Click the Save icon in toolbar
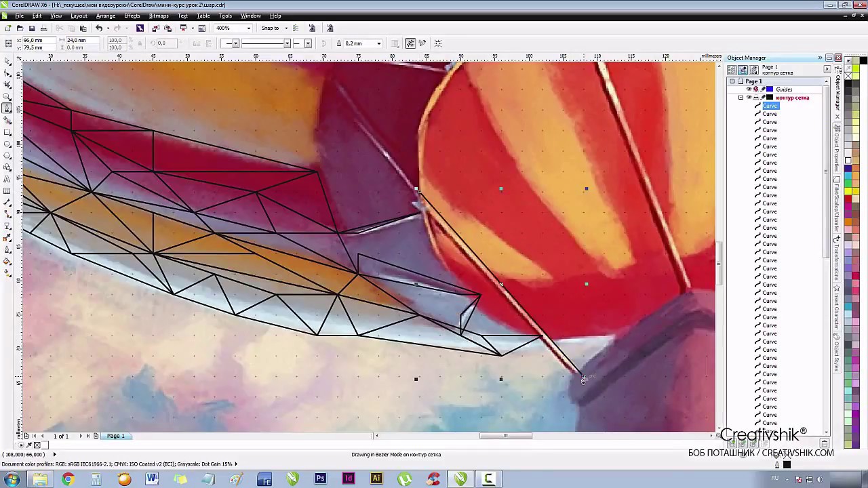The height and width of the screenshot is (488, 868). pyautogui.click(x=32, y=28)
